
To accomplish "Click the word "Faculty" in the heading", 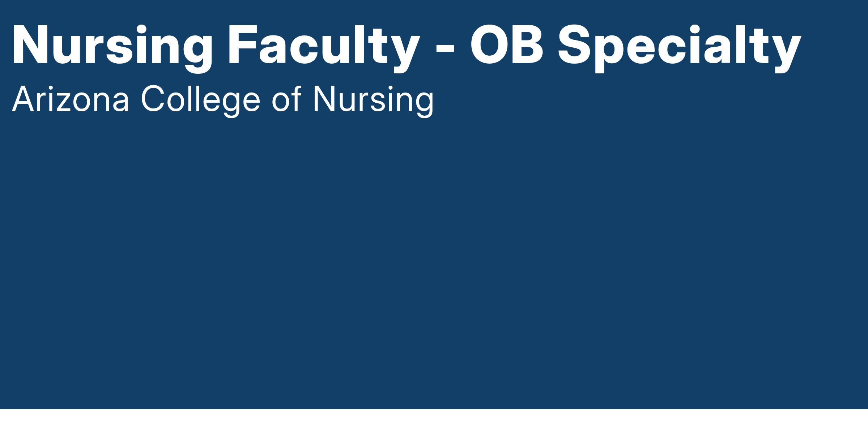I will click(324, 45).
